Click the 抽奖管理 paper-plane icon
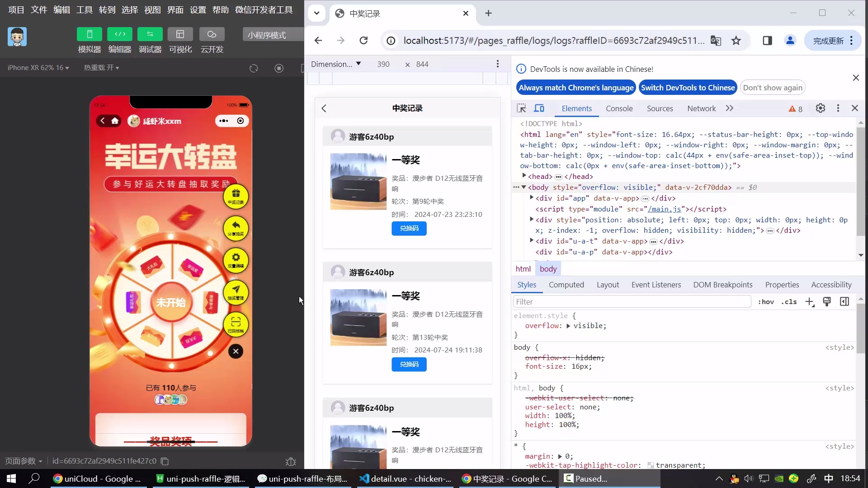868x488 pixels. 236,292
